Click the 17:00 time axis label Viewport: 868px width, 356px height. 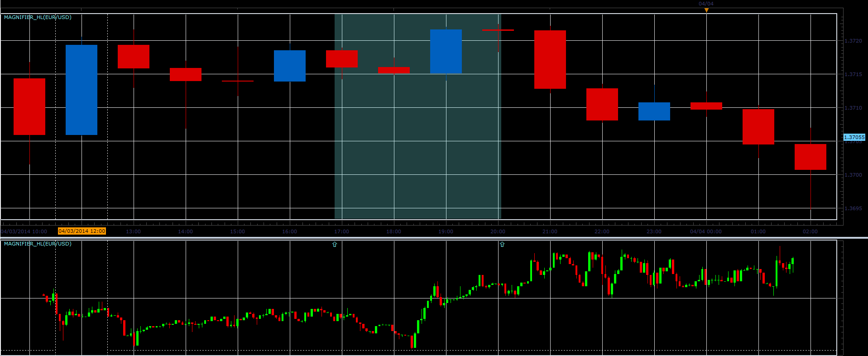pos(342,231)
